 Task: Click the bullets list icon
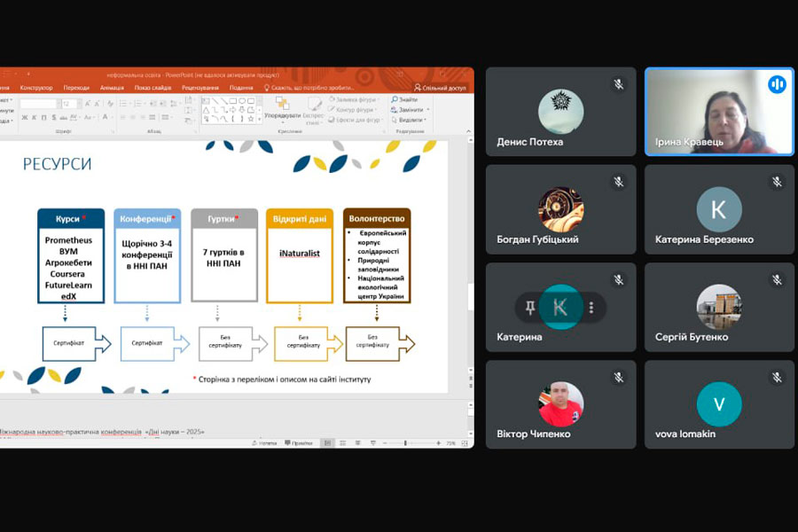pos(123,104)
